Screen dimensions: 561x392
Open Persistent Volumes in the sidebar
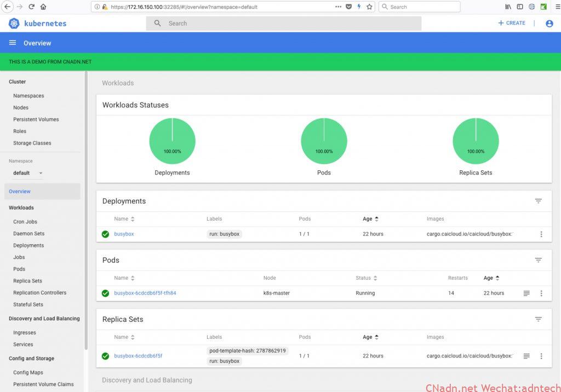(36, 119)
